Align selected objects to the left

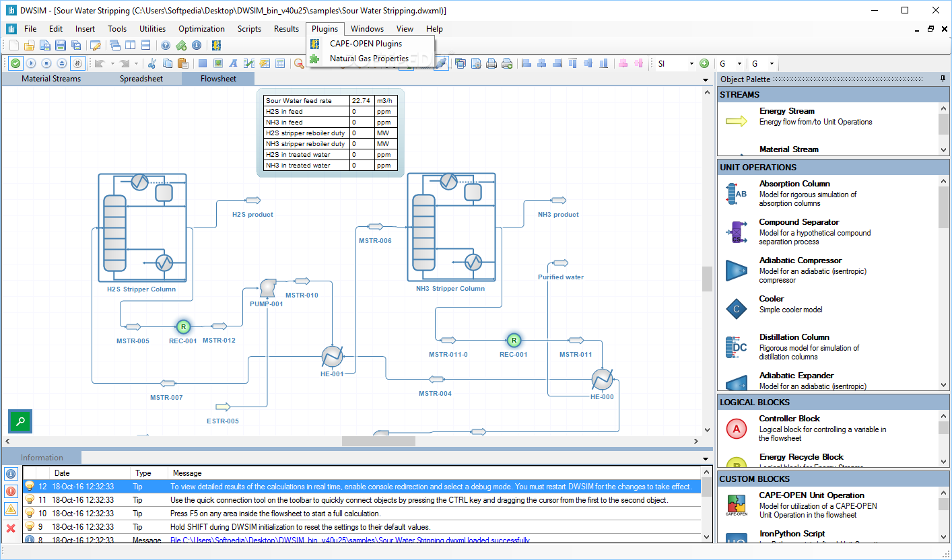(526, 63)
